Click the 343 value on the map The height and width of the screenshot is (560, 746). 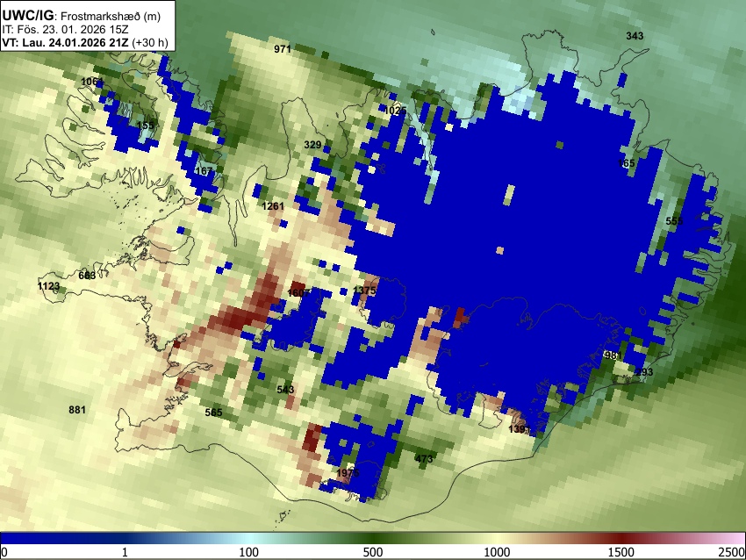(635, 36)
